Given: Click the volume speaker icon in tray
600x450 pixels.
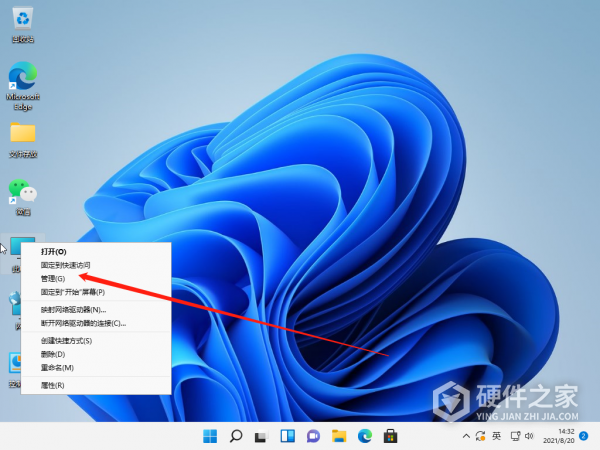Looking at the screenshot, I should point(527,436).
